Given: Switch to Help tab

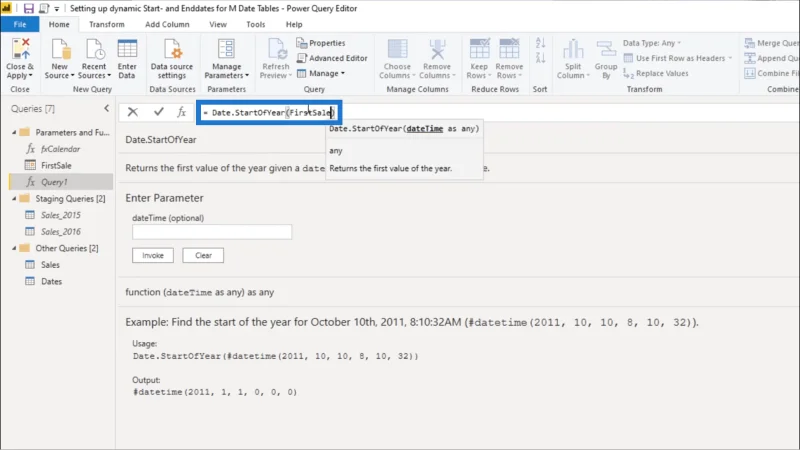Looking at the screenshot, I should (x=294, y=24).
